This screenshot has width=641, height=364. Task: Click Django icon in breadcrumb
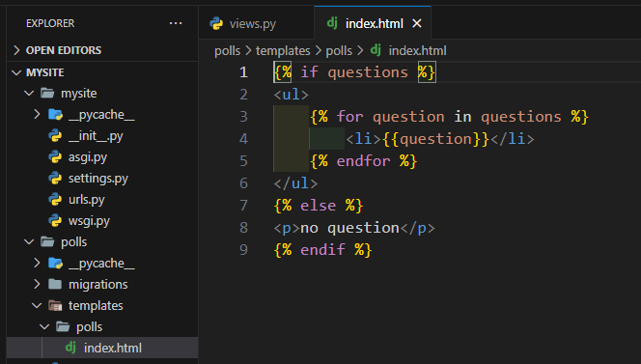coord(376,50)
